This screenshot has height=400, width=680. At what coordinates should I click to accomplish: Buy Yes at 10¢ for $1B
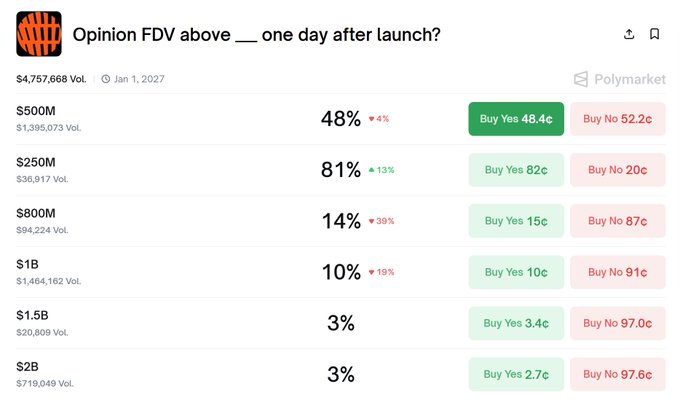tap(516, 272)
